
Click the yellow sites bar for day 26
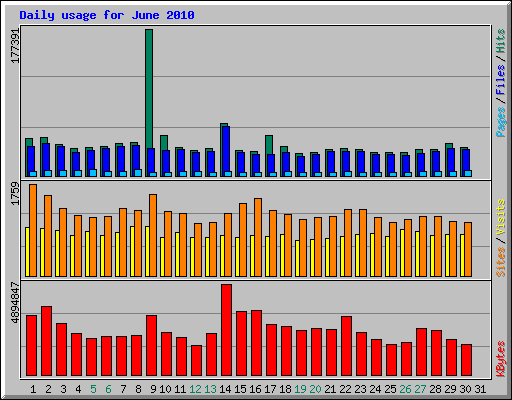point(402,253)
